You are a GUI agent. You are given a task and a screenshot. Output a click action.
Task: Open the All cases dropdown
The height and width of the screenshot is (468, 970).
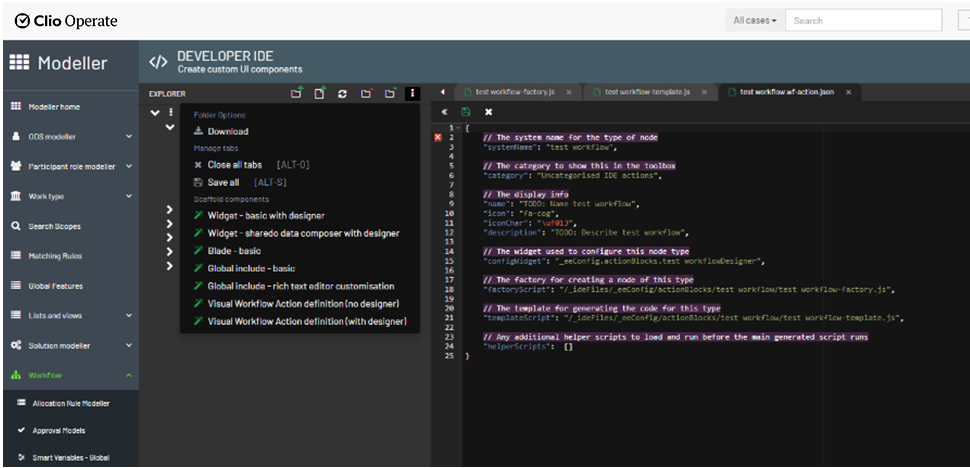click(x=754, y=20)
